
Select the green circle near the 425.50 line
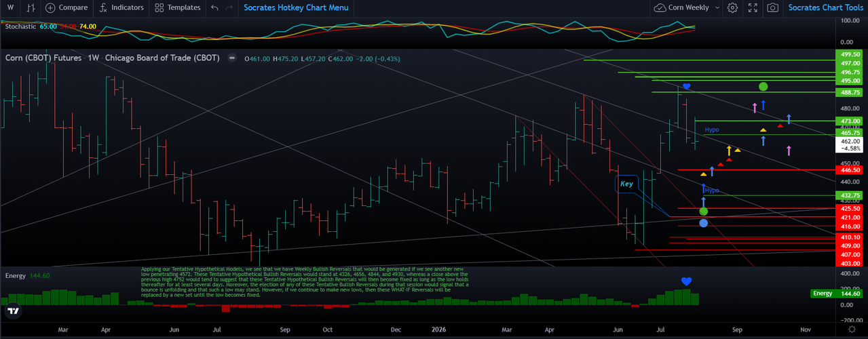coord(704,212)
